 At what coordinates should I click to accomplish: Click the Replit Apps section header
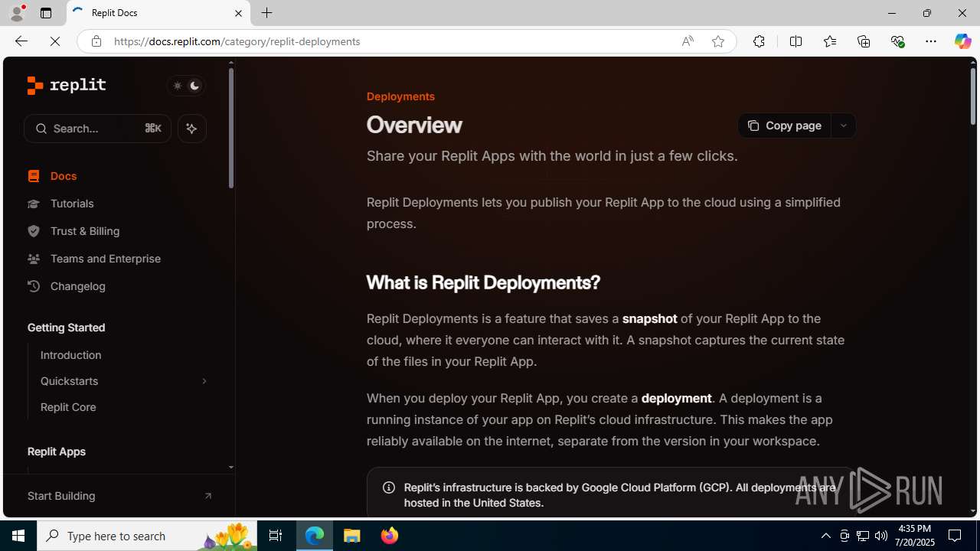(57, 452)
